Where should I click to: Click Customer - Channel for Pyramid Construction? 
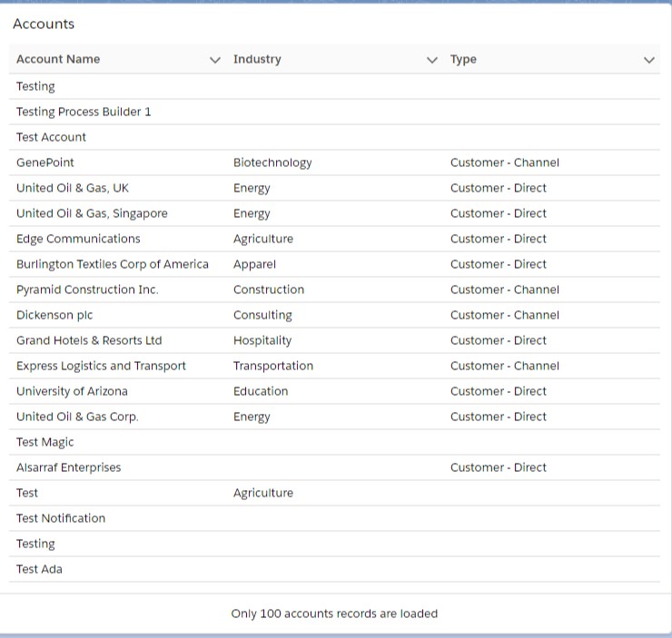click(x=505, y=290)
